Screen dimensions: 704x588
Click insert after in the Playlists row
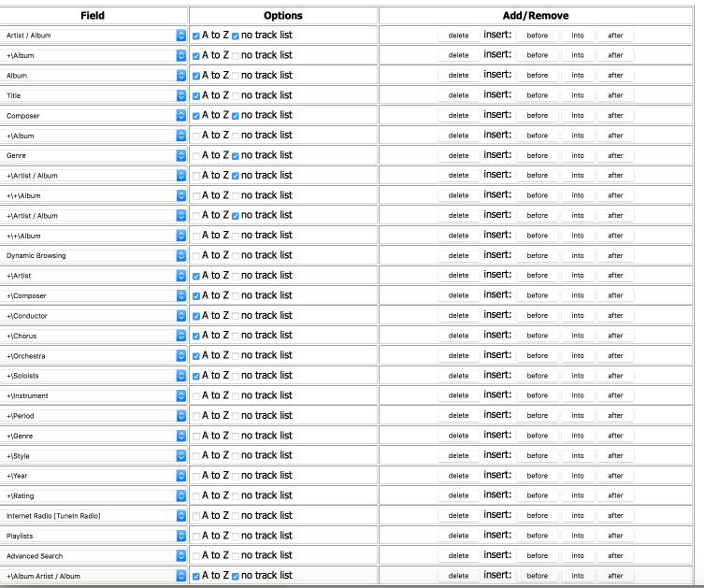click(x=615, y=536)
